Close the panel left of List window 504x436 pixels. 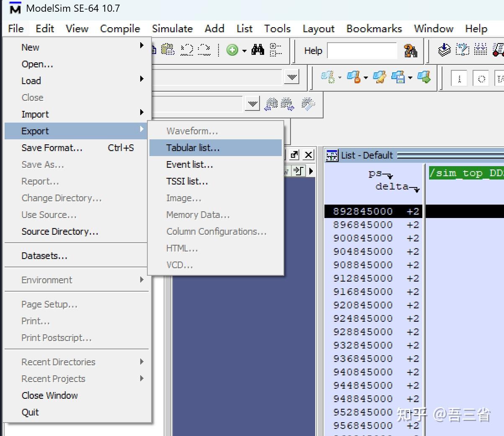click(309, 155)
